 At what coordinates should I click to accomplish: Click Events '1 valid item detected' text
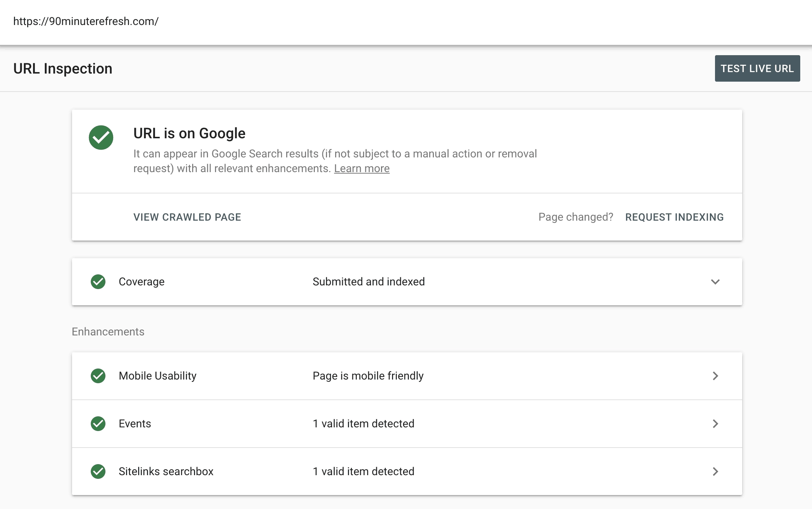point(363,424)
